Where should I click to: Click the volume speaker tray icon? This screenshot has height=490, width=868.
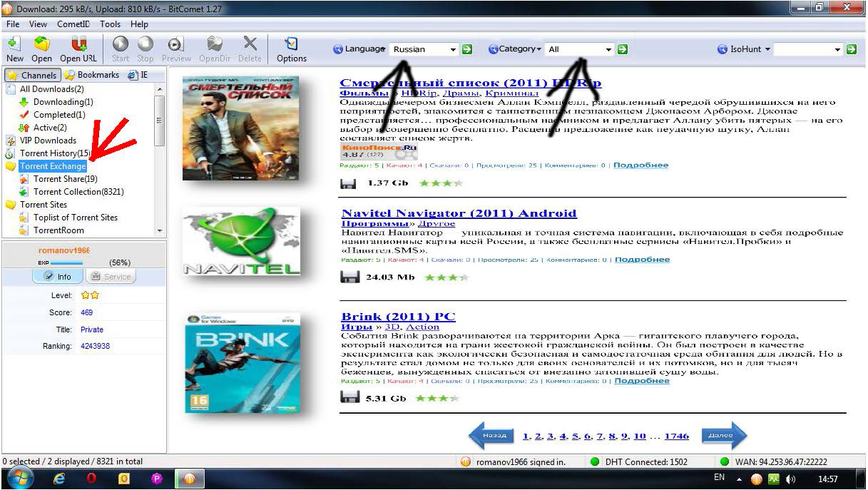click(790, 479)
